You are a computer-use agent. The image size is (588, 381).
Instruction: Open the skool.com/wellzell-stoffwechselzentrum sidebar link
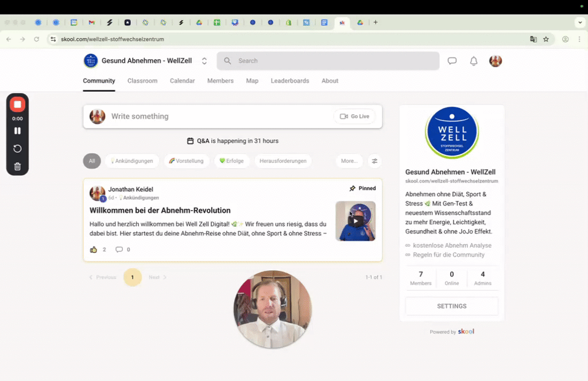tap(452, 181)
